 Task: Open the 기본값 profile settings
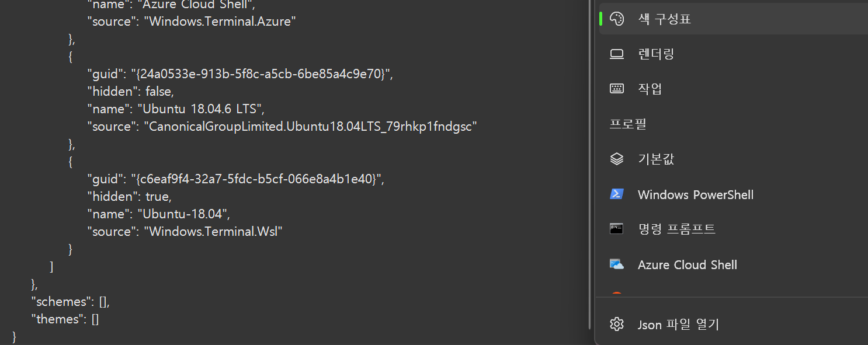[x=656, y=159]
